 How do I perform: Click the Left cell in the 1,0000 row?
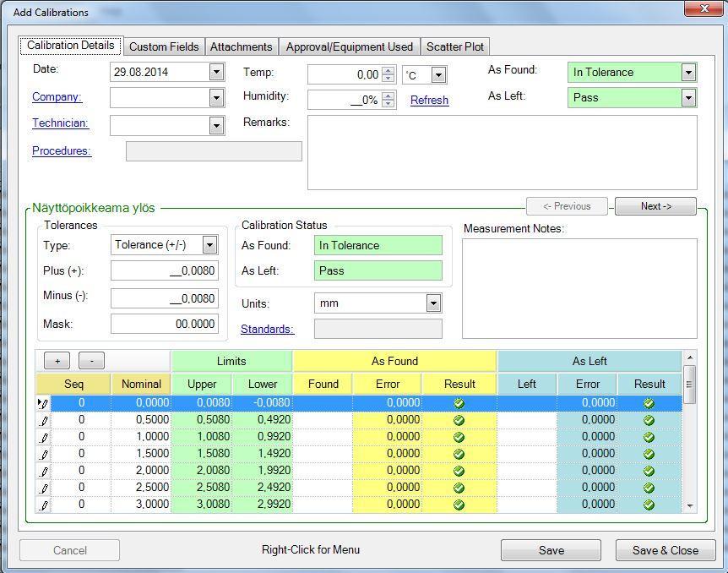coord(527,437)
